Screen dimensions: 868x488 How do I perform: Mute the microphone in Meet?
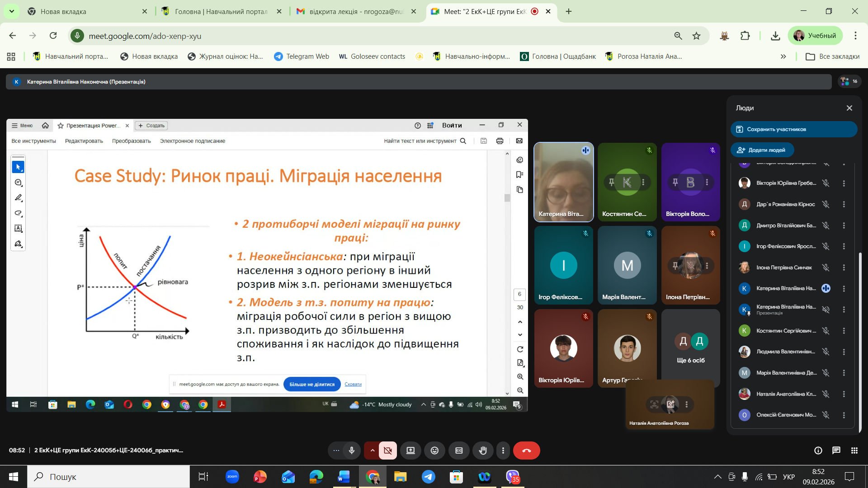(x=351, y=450)
